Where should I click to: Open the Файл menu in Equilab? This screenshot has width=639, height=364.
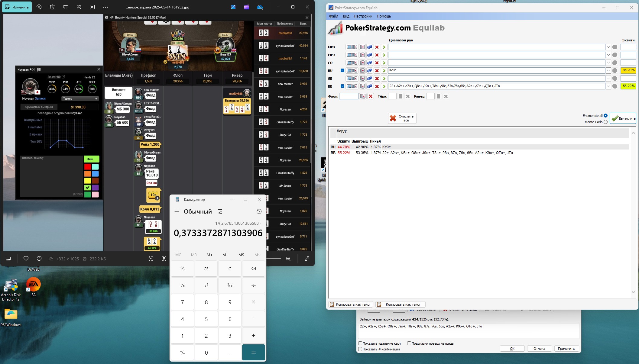click(x=334, y=16)
